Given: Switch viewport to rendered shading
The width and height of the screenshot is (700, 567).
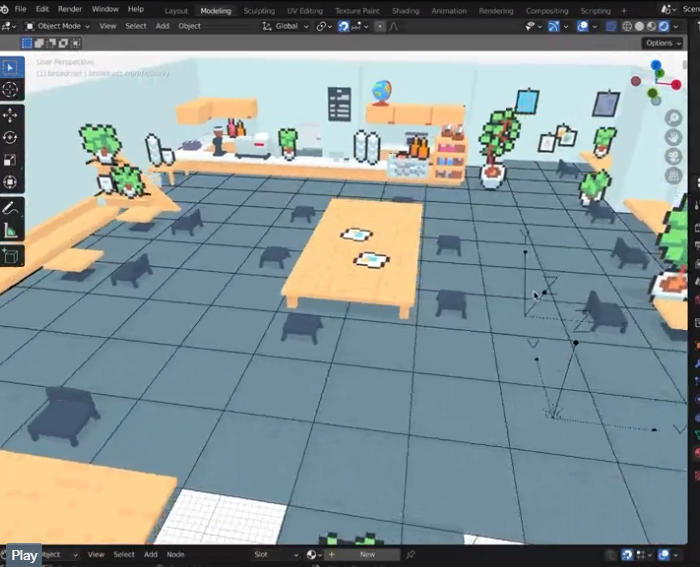Looking at the screenshot, I should click(x=664, y=27).
